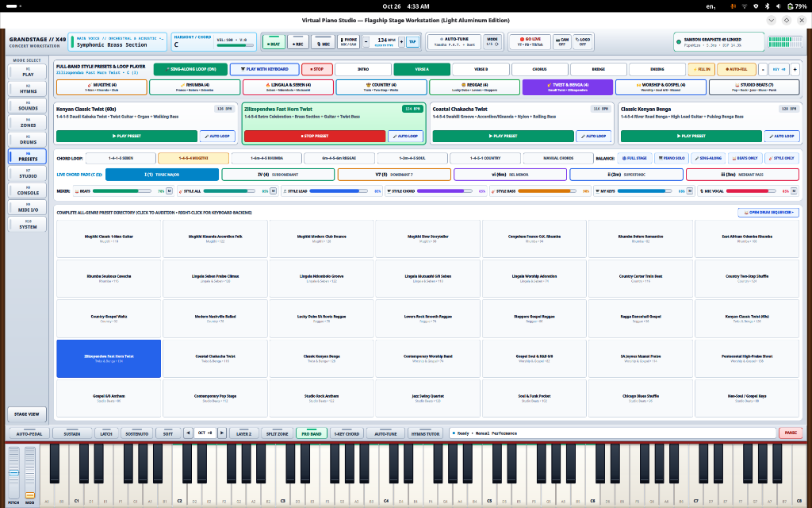Select the MANUAL CHORDS loop option
This screenshot has width=812, height=508.
(x=557, y=158)
